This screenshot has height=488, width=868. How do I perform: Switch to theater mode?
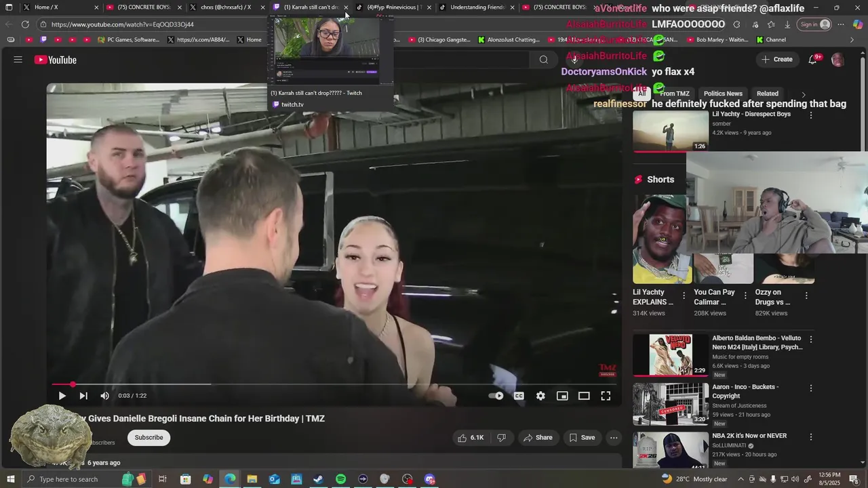584,396
